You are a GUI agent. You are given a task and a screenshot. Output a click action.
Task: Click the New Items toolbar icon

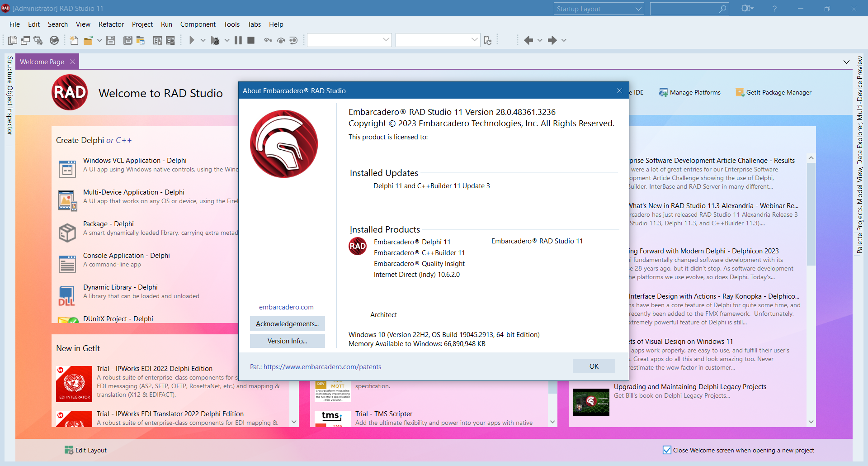pyautogui.click(x=74, y=40)
